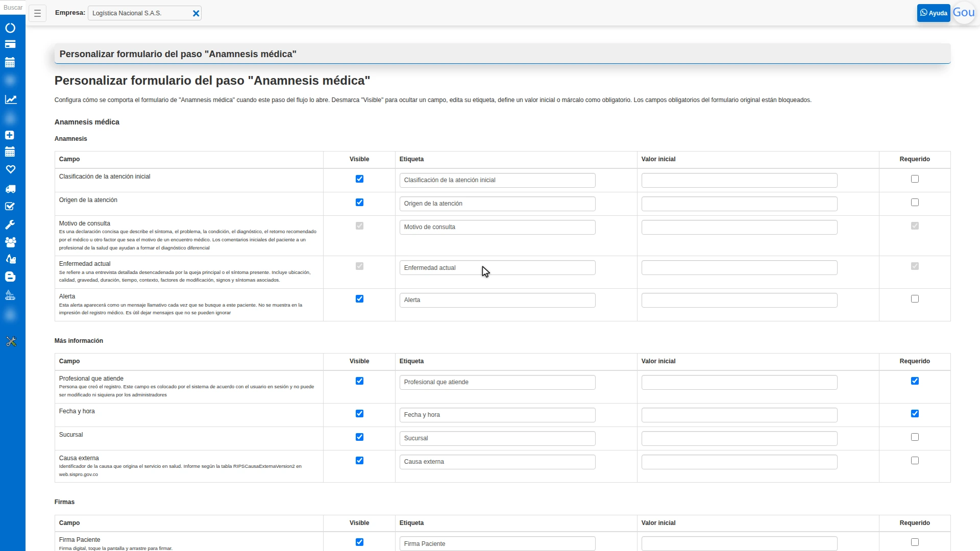
Task: Clear the Empresa selection with the X
Action: pos(196,13)
